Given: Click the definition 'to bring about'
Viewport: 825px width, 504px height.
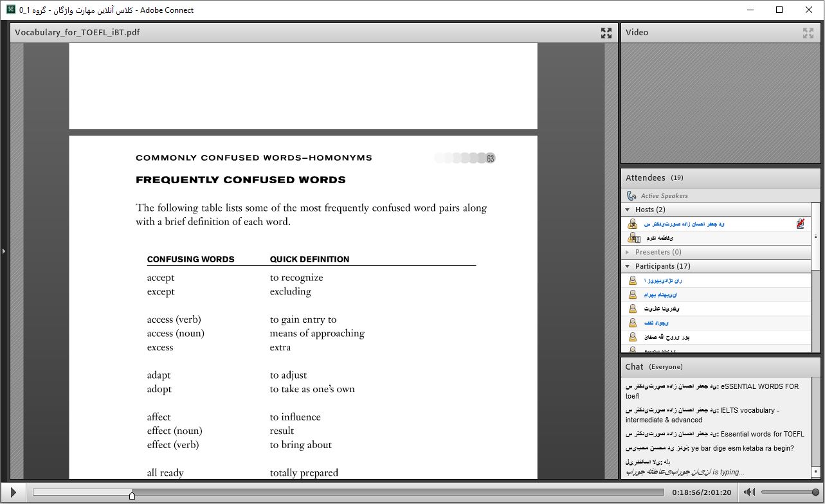Looking at the screenshot, I should [x=301, y=445].
